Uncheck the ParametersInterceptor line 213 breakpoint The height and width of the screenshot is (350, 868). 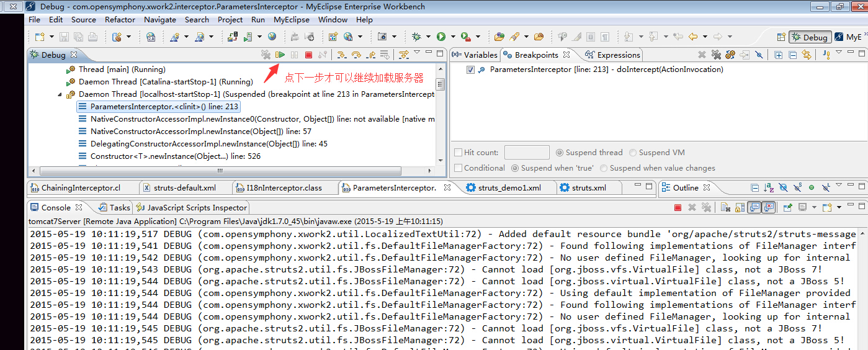[470, 70]
